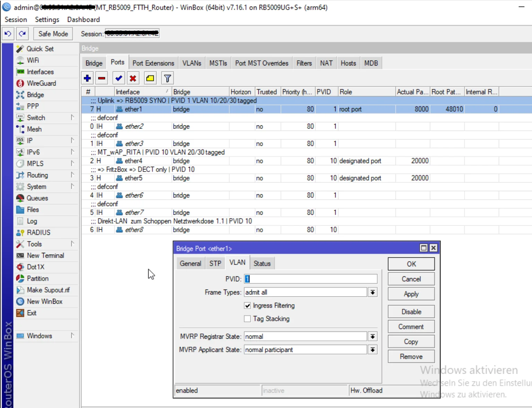Open MVRP Applicant State dropdown arrow
Screen dimensions: 532x408
[372, 350]
